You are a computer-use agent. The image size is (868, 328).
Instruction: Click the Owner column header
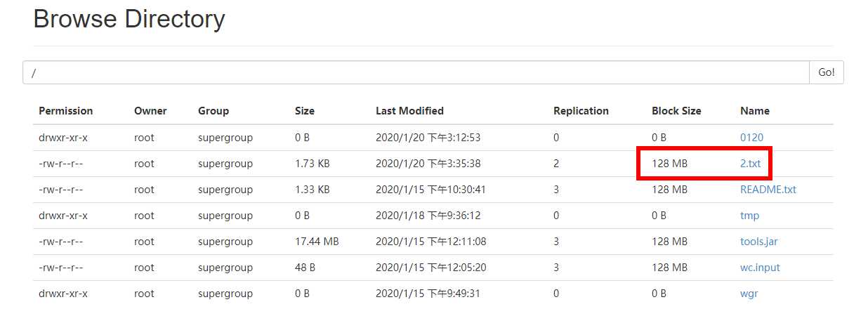tap(150, 111)
